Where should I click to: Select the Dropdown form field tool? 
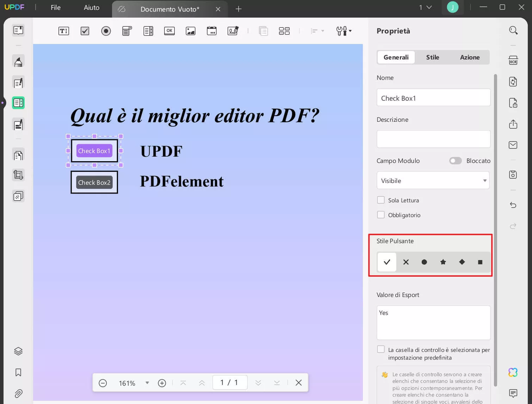coord(127,31)
